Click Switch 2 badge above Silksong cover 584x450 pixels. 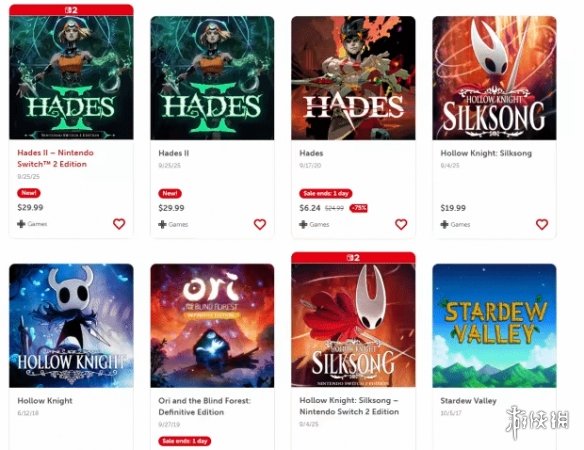tap(353, 258)
